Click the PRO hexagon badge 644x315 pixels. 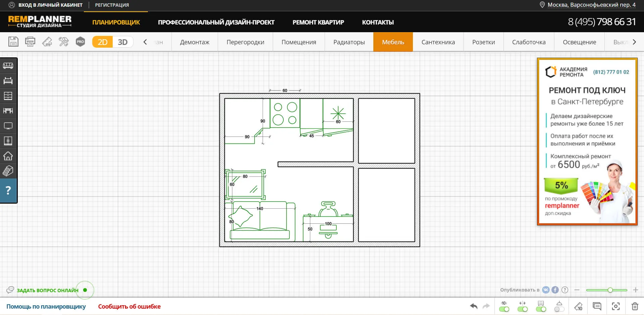click(80, 42)
